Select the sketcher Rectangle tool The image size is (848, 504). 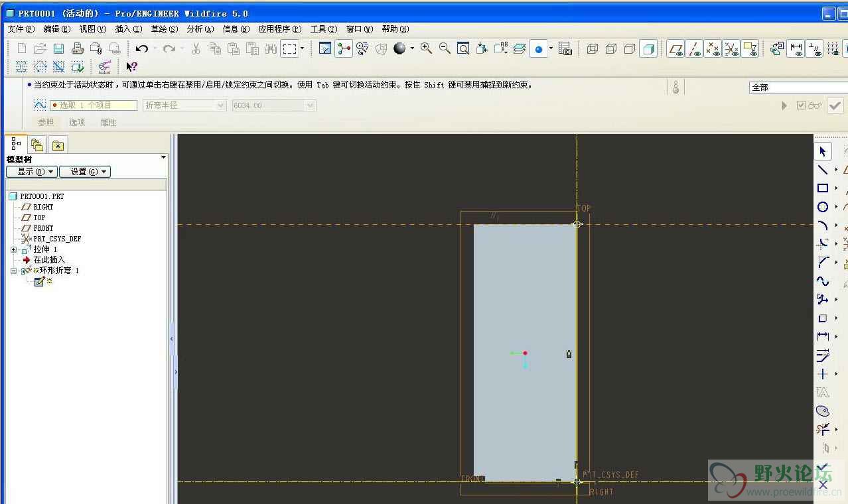[823, 188]
